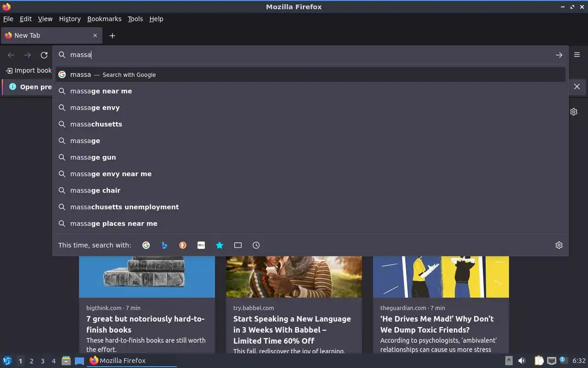The image size is (588, 368).
Task: Open the Firefox hamburger application menu
Action: click(577, 55)
